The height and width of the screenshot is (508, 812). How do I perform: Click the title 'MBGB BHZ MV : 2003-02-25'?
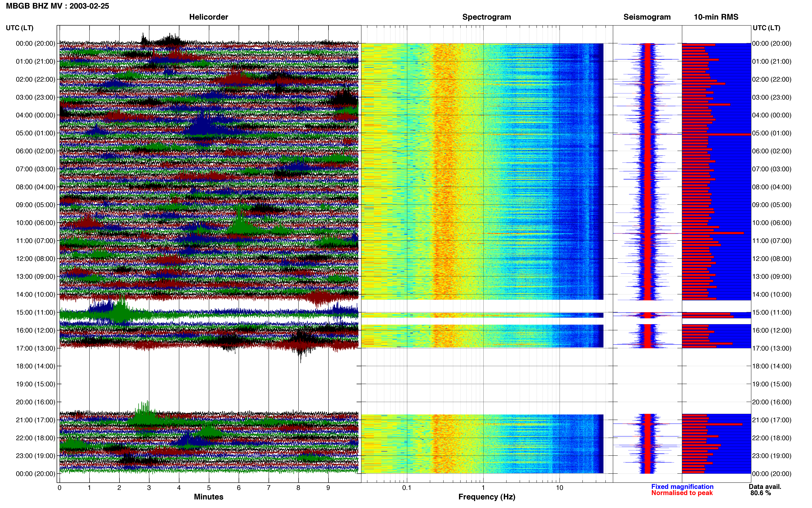point(57,6)
